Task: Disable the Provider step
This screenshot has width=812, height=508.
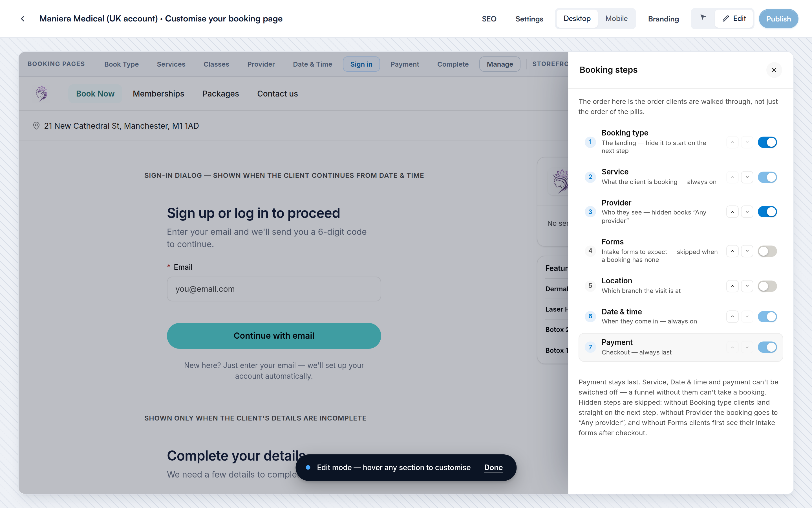Action: [x=767, y=212]
